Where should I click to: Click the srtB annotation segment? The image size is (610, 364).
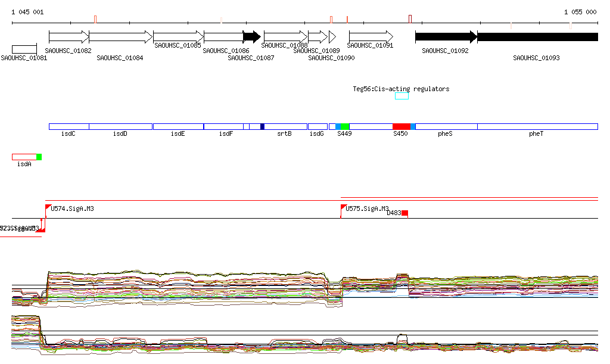[x=286, y=126]
